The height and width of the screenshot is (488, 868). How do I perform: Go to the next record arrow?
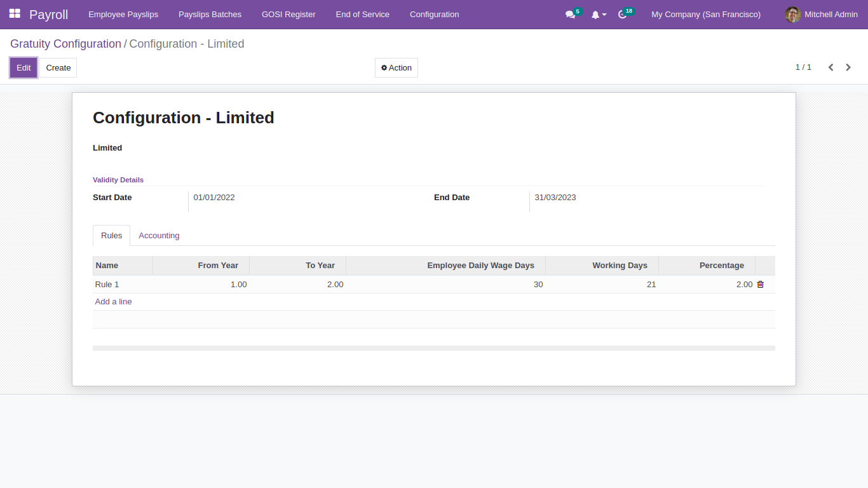tap(848, 67)
